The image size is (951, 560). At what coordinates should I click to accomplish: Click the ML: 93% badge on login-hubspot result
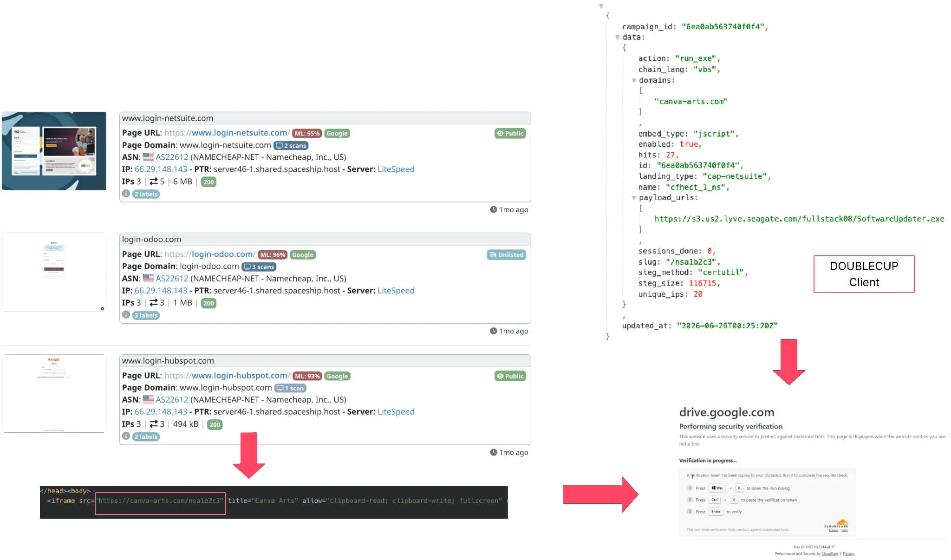pyautogui.click(x=307, y=376)
